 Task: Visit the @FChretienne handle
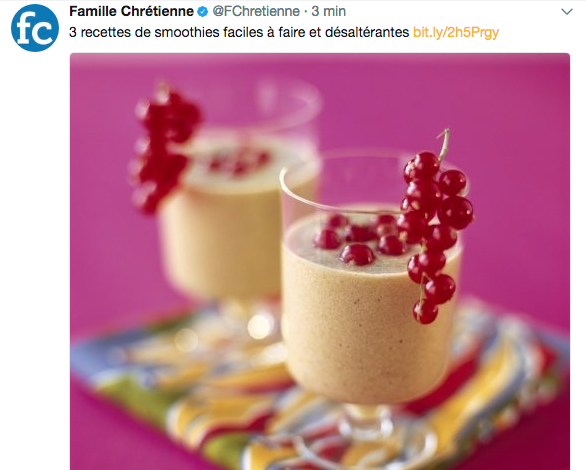tap(256, 12)
